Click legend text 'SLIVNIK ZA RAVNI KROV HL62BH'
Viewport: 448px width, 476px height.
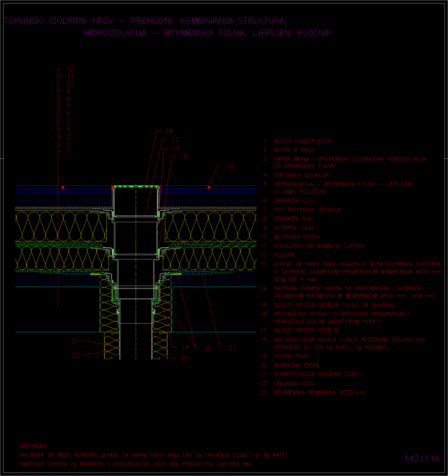[x=317, y=264]
